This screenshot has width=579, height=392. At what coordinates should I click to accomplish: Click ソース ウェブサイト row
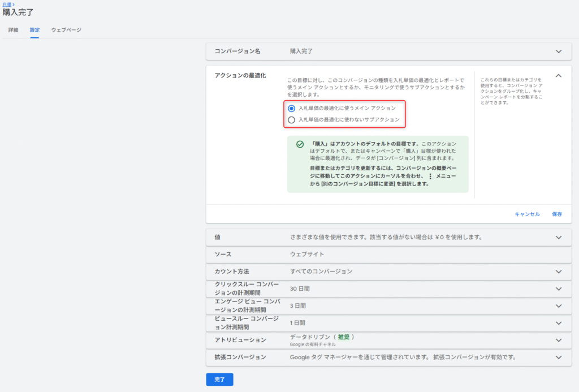coord(388,255)
